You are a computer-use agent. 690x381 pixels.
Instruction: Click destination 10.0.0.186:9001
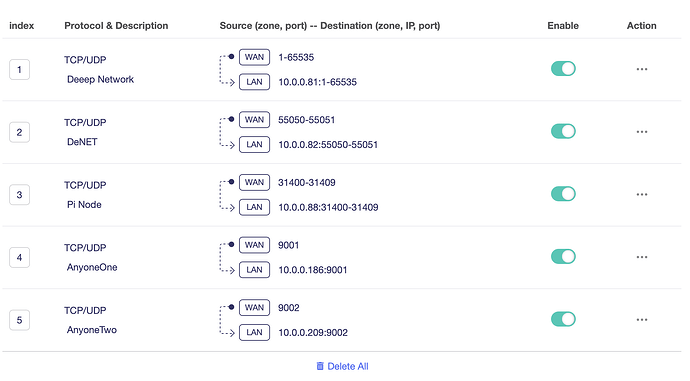pos(312,270)
